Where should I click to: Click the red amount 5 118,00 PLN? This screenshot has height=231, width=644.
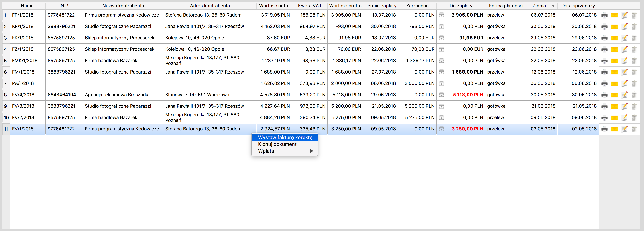[468, 95]
